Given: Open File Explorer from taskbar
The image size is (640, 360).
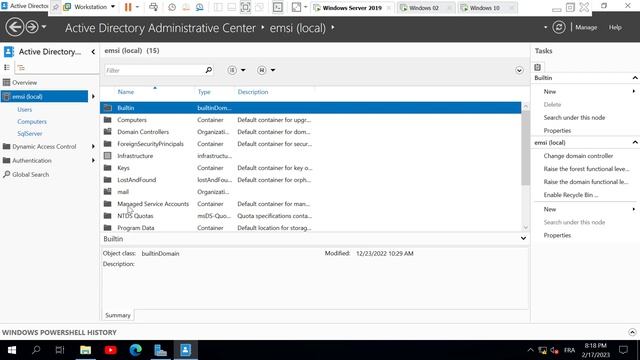Looking at the screenshot, I should point(85,350).
